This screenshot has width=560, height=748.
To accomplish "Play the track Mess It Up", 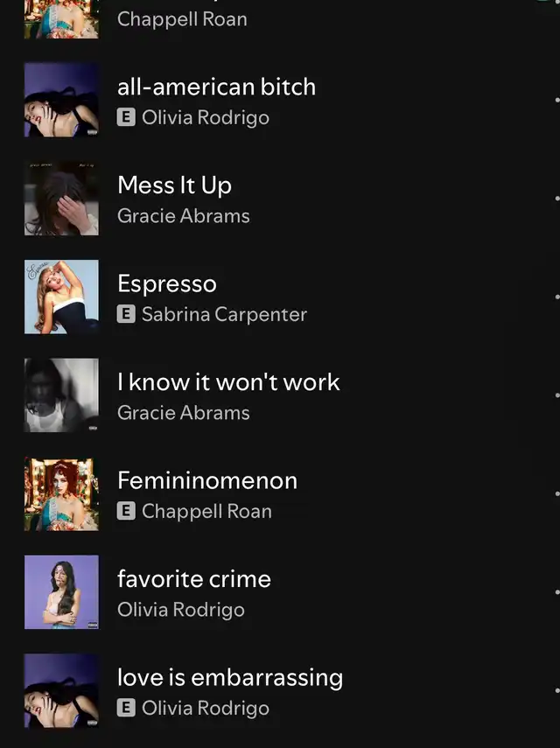I will tap(174, 185).
